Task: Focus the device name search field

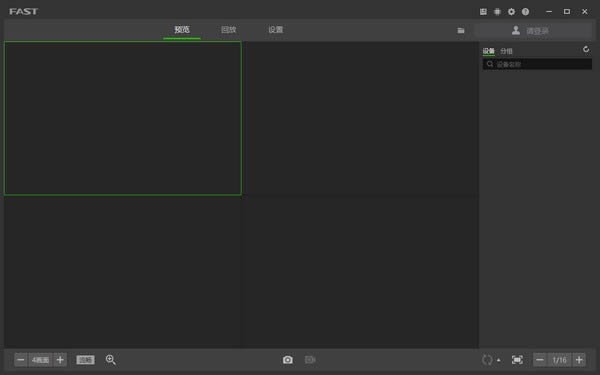Action: (x=537, y=64)
